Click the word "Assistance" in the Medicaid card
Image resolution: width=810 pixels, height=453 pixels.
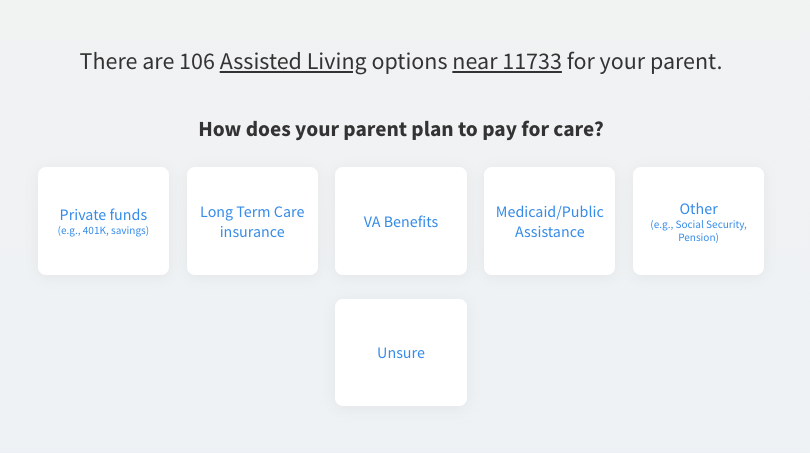tap(549, 232)
